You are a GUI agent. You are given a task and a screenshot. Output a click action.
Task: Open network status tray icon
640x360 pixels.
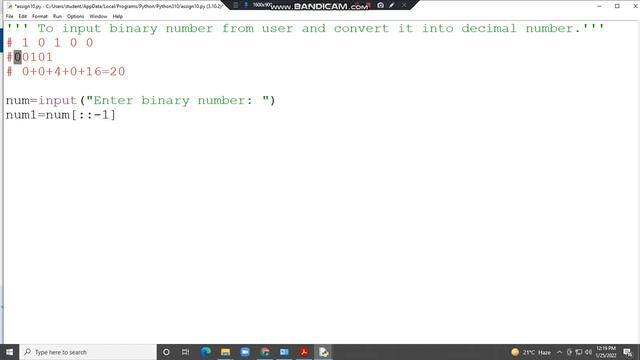point(579,352)
